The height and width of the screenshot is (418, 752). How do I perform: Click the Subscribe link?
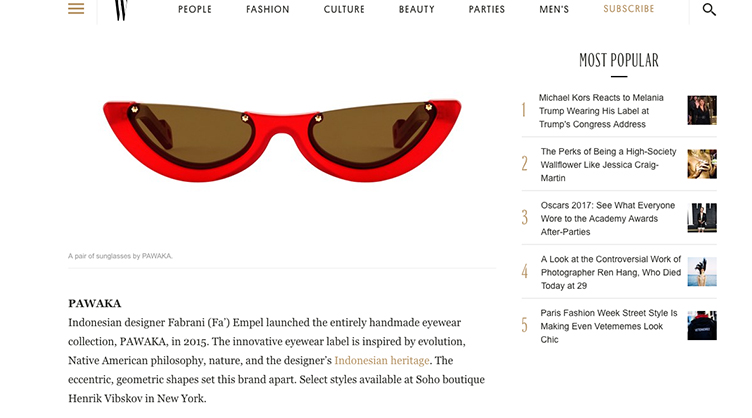[x=628, y=9]
